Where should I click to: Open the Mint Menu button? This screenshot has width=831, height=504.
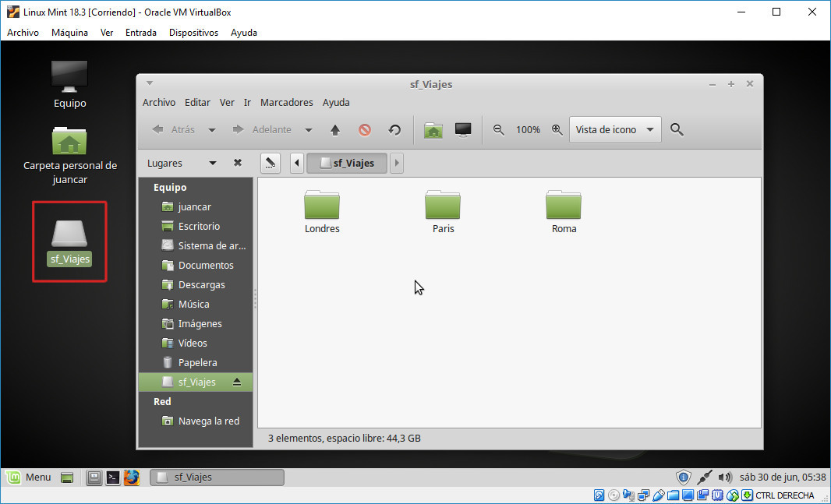click(29, 477)
